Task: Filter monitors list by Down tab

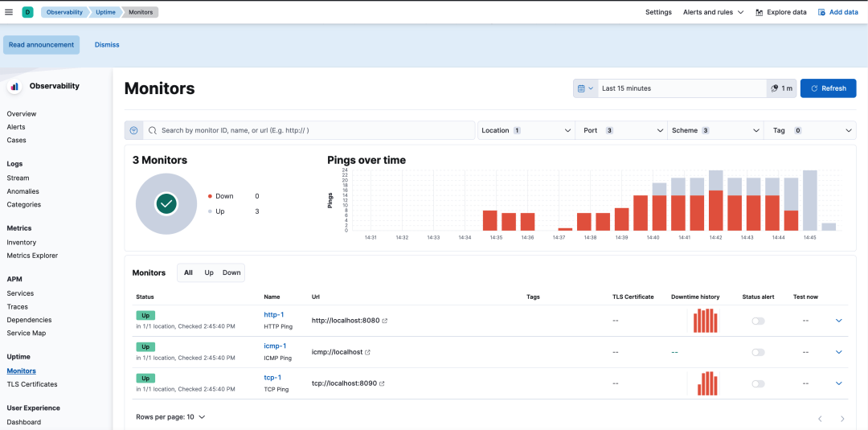Action: [x=231, y=272]
